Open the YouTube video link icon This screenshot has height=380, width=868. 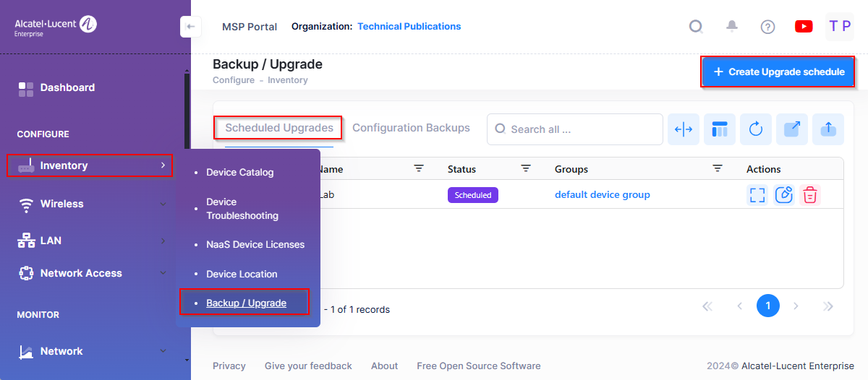coord(804,27)
